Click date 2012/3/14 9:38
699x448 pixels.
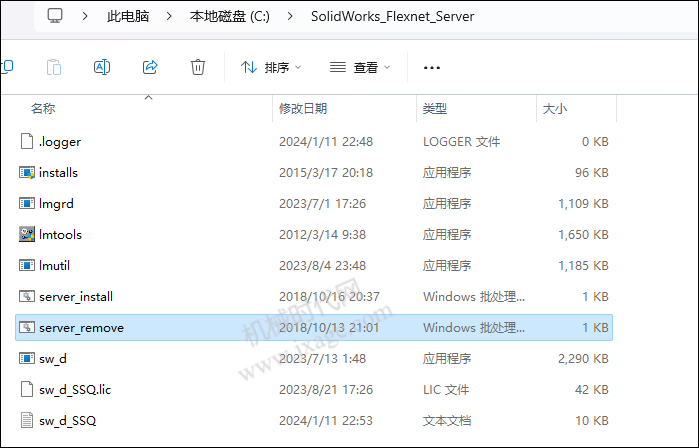[322, 234]
